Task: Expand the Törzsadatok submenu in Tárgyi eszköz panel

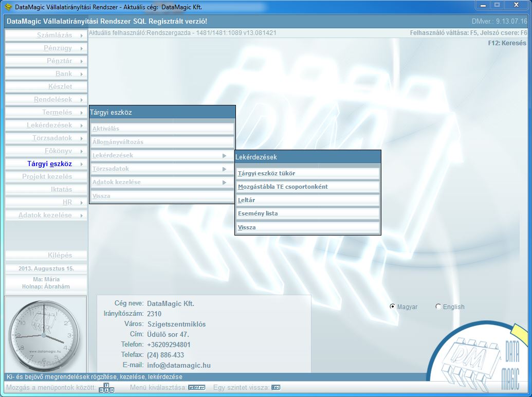Action: [x=224, y=169]
